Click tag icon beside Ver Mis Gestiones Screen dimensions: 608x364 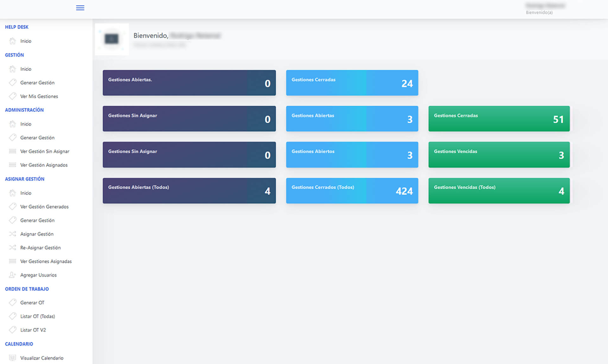[x=13, y=96]
